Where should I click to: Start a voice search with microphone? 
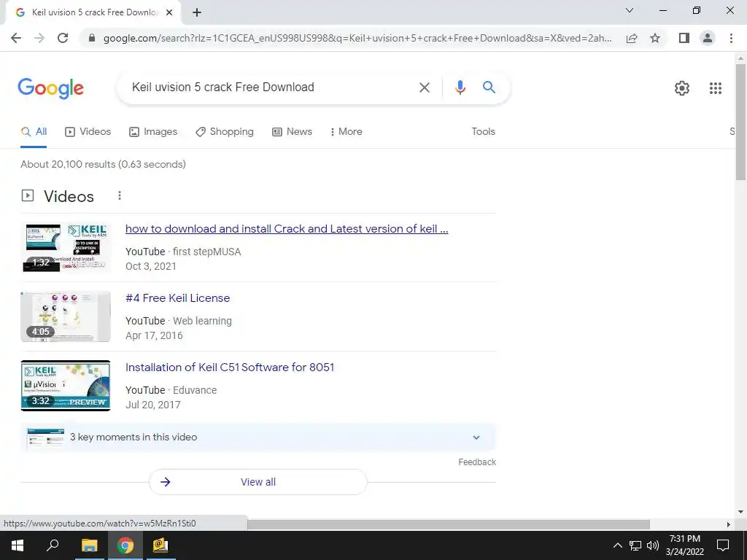(460, 87)
